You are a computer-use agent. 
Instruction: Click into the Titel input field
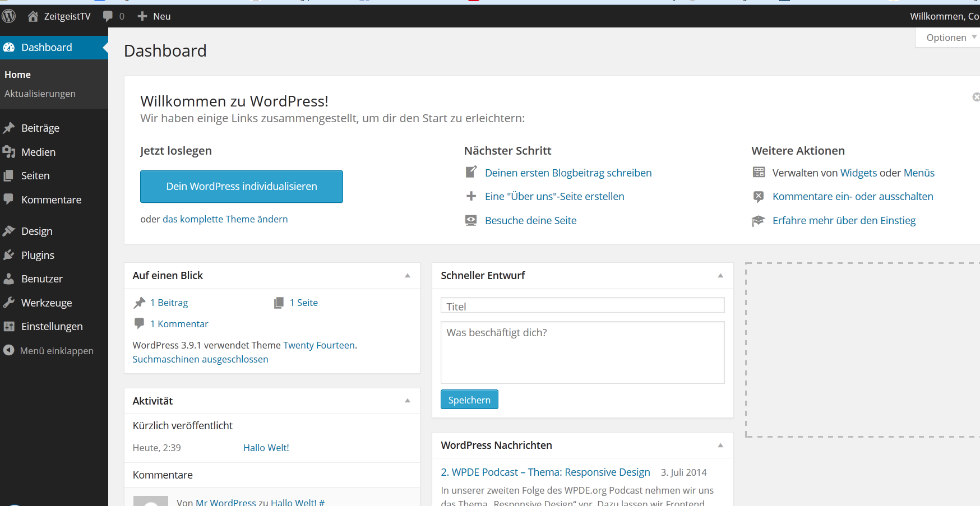tap(582, 306)
